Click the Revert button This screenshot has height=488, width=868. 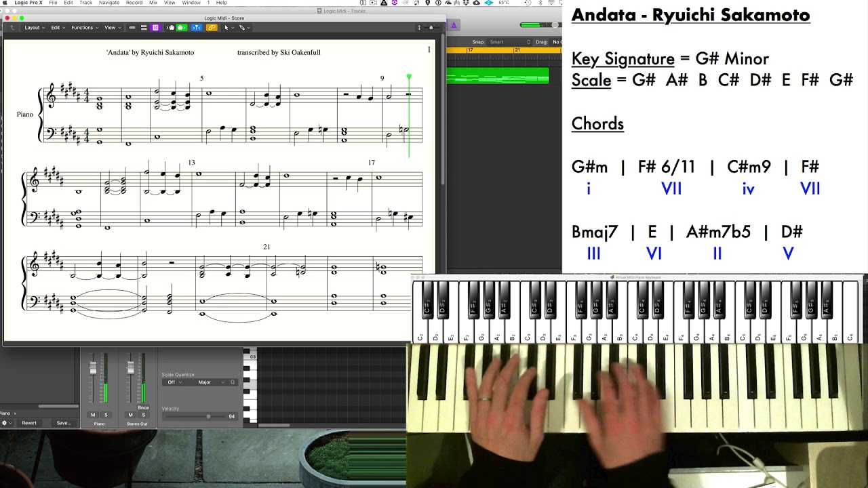(x=29, y=423)
